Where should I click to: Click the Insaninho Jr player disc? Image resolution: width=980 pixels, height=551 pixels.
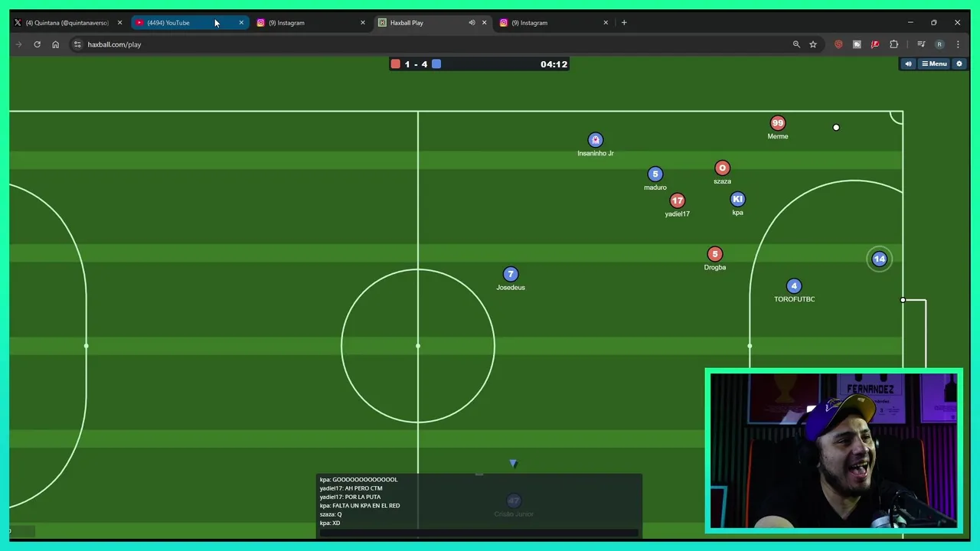[596, 140]
